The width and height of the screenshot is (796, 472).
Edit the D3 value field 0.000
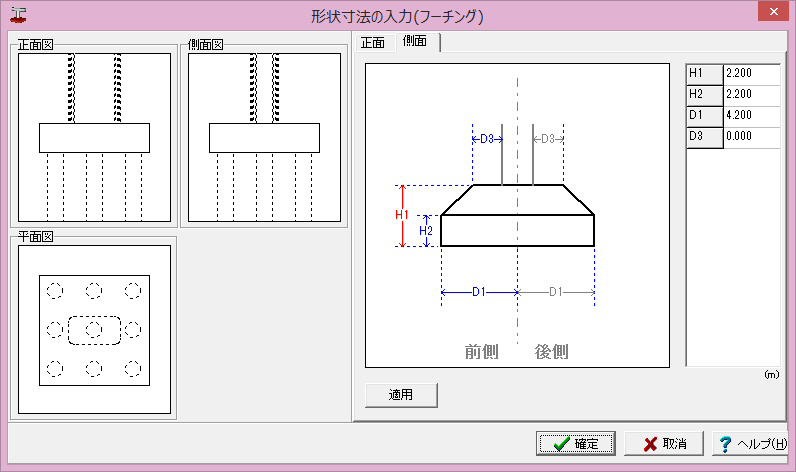coord(751,137)
